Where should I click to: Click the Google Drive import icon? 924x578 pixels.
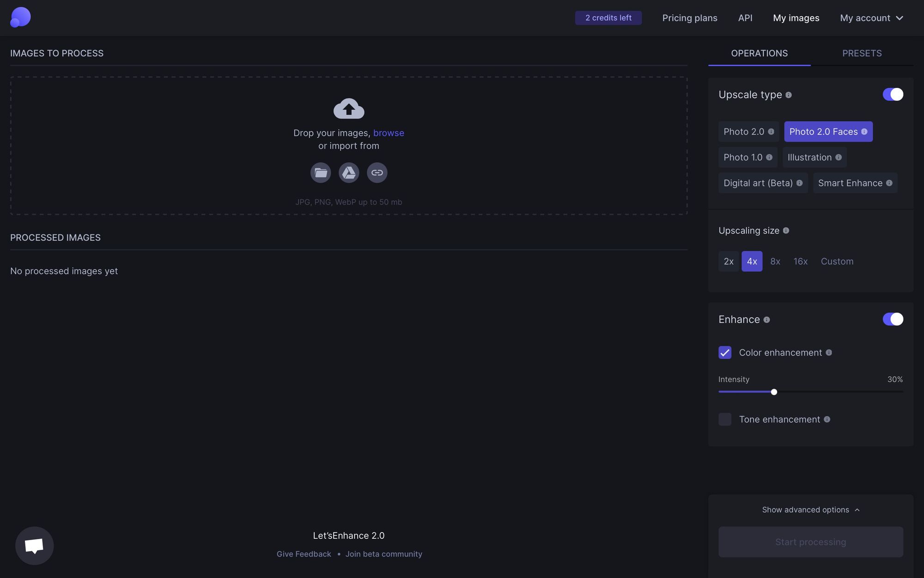pyautogui.click(x=348, y=172)
